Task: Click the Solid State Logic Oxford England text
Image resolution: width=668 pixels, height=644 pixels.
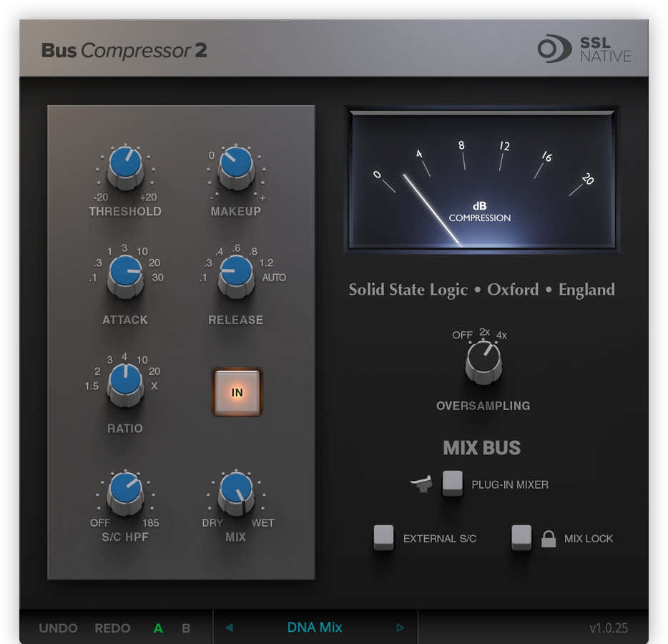Action: [482, 290]
